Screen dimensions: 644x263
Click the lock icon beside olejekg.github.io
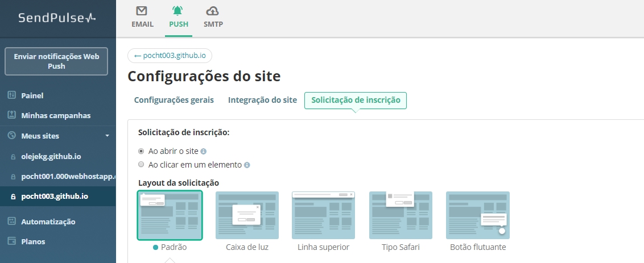coord(13,157)
